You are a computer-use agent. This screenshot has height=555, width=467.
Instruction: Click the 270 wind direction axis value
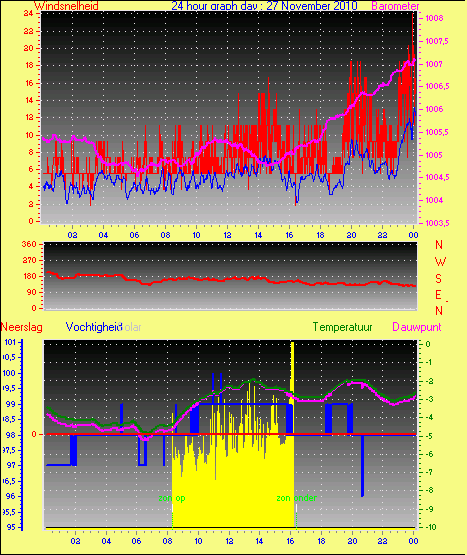tap(29, 261)
